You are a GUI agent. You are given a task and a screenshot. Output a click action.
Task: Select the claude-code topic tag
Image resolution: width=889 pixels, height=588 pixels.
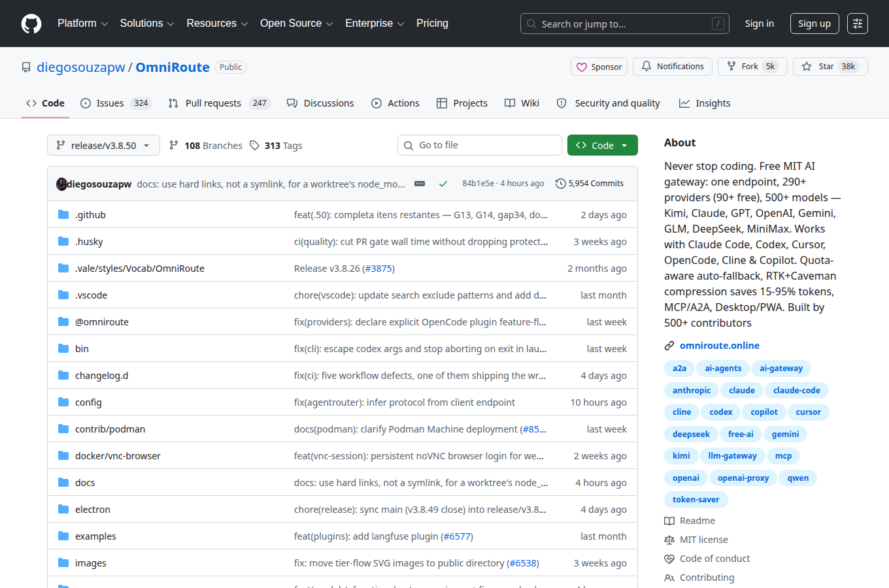[x=796, y=391]
